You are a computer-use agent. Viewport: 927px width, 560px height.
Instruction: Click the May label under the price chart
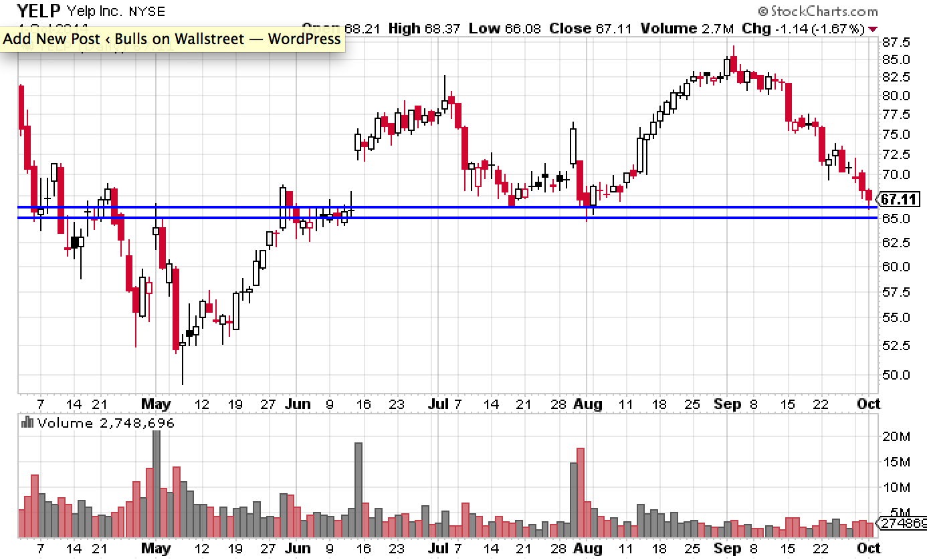coord(156,404)
